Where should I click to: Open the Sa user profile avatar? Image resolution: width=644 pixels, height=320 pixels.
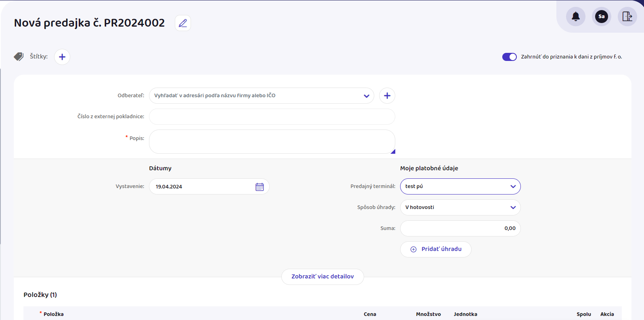601,17
